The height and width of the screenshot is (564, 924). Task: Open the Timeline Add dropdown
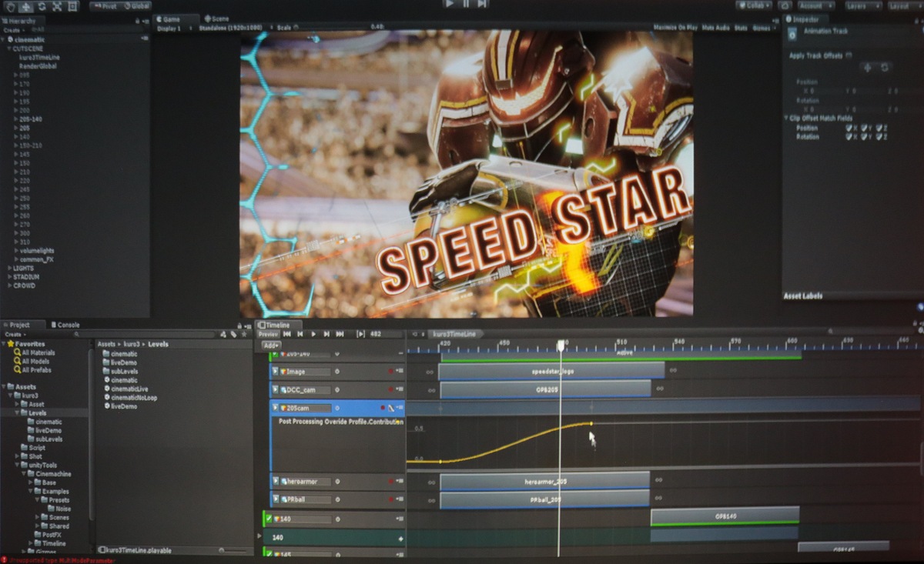270,345
